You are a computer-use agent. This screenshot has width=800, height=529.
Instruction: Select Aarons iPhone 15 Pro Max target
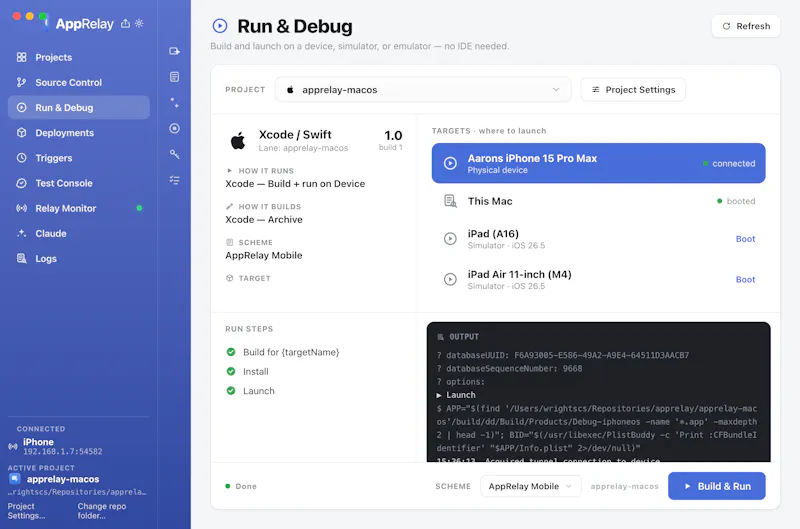598,163
